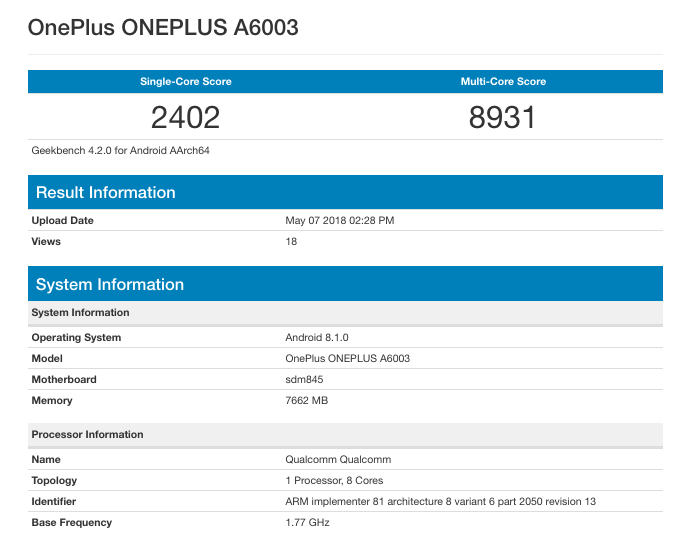The image size is (692, 539).
Task: Select the motherboard value sdm845
Action: tap(304, 379)
